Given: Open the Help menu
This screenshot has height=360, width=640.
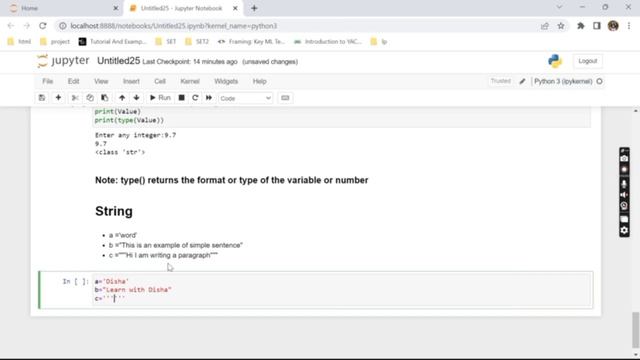Looking at the screenshot, I should (259, 81).
